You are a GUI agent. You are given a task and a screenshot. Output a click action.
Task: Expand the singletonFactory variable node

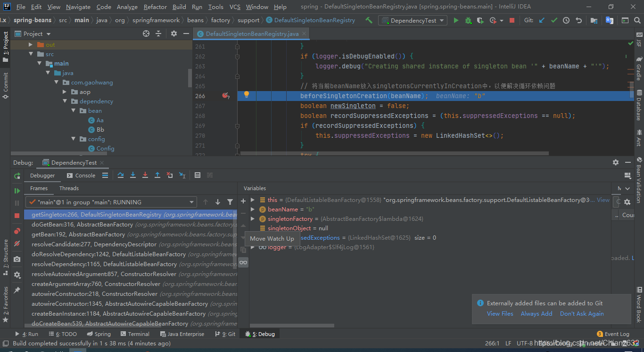pyautogui.click(x=253, y=219)
